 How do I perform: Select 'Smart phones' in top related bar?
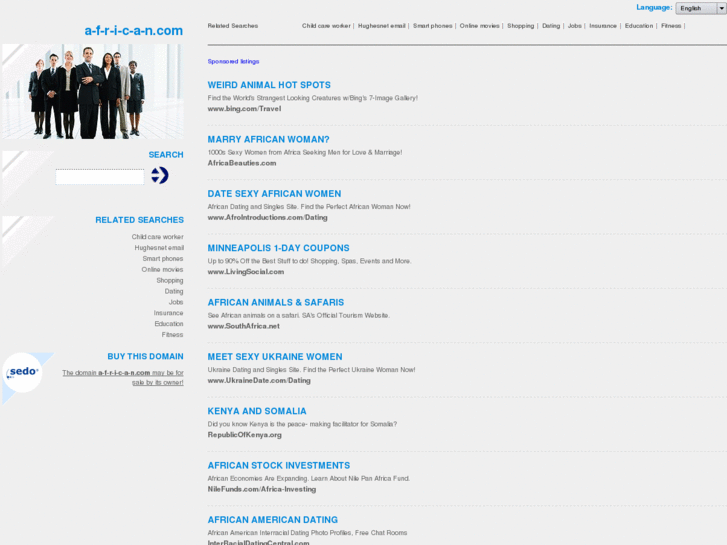click(433, 26)
